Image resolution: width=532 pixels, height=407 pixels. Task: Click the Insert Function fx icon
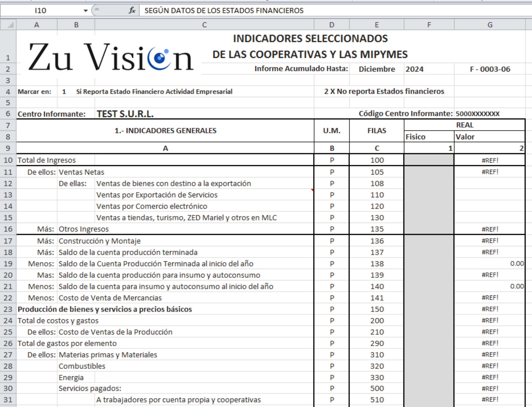[132, 10]
